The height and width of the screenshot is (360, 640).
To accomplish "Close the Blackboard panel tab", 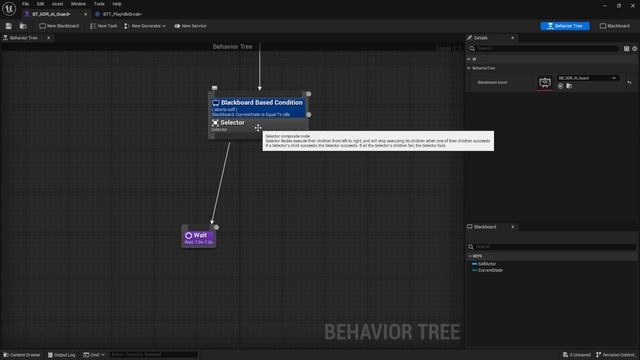I will (x=513, y=227).
